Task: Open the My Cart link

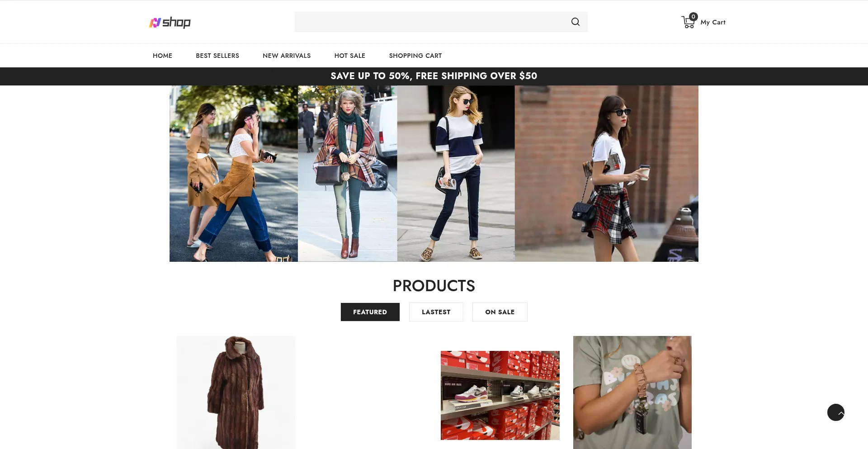Action: coord(712,22)
